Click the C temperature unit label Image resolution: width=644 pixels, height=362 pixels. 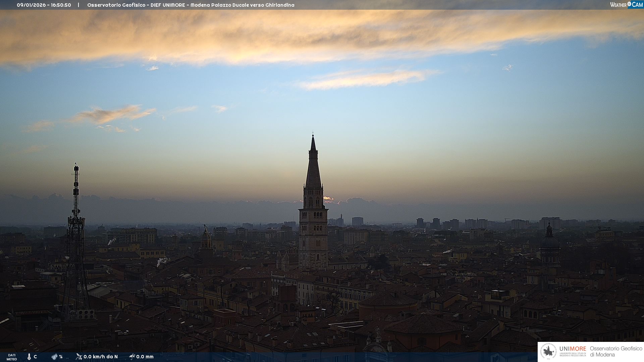(x=35, y=357)
